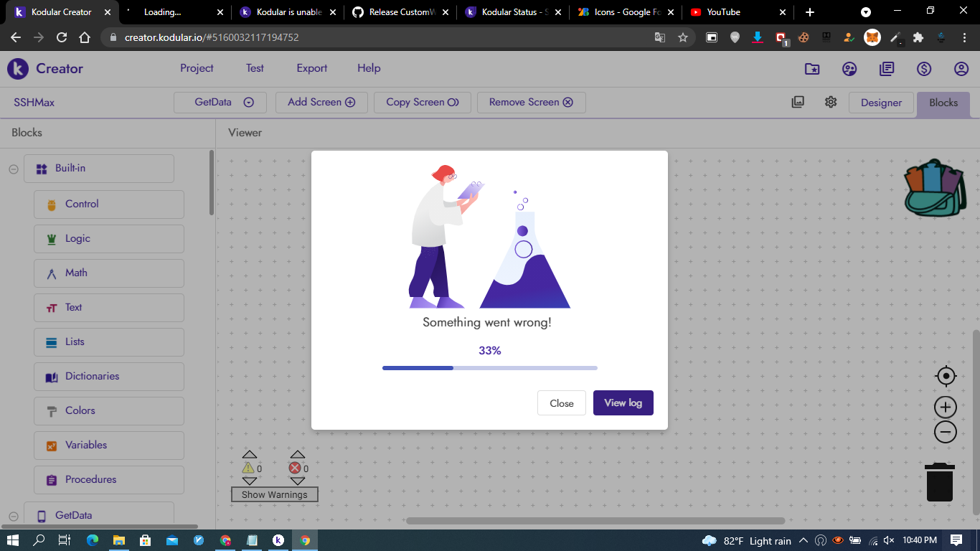Open the backpack in the viewer
Viewport: 980px width, 551px height.
click(x=935, y=188)
